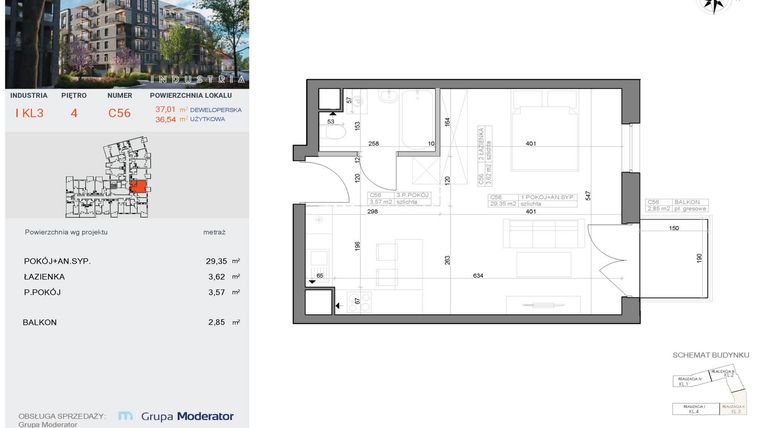
Task: Select the apartment entrance door swing
Action: (x=323, y=182)
